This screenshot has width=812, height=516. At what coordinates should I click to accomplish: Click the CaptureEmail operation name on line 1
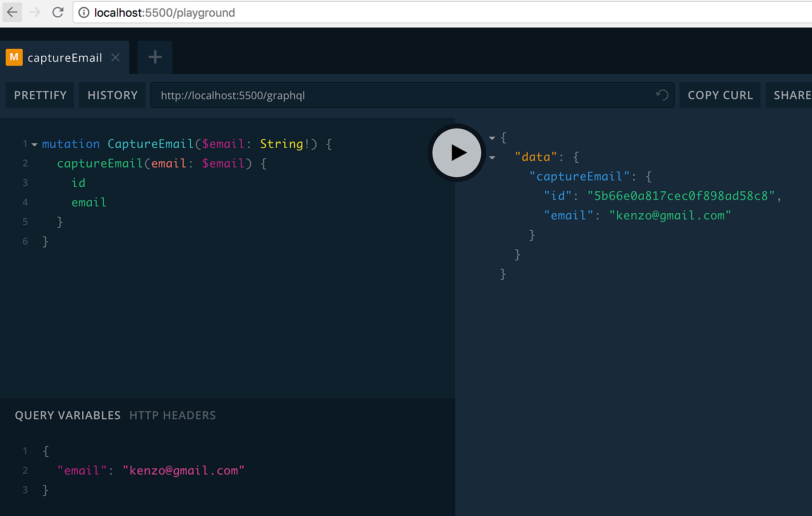pyautogui.click(x=151, y=144)
